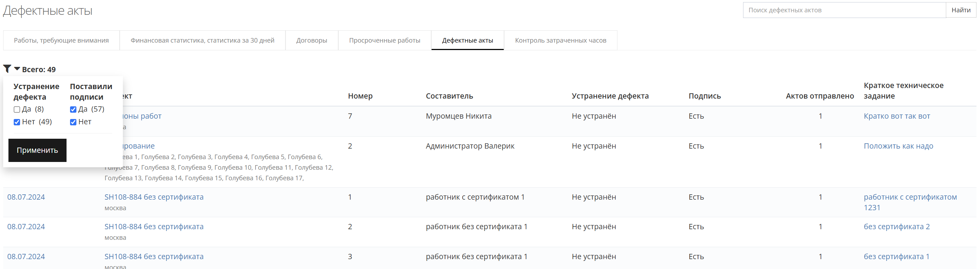Open the 'работник с сертификатом 1231' link
This screenshot has width=980, height=269.
pos(910,198)
